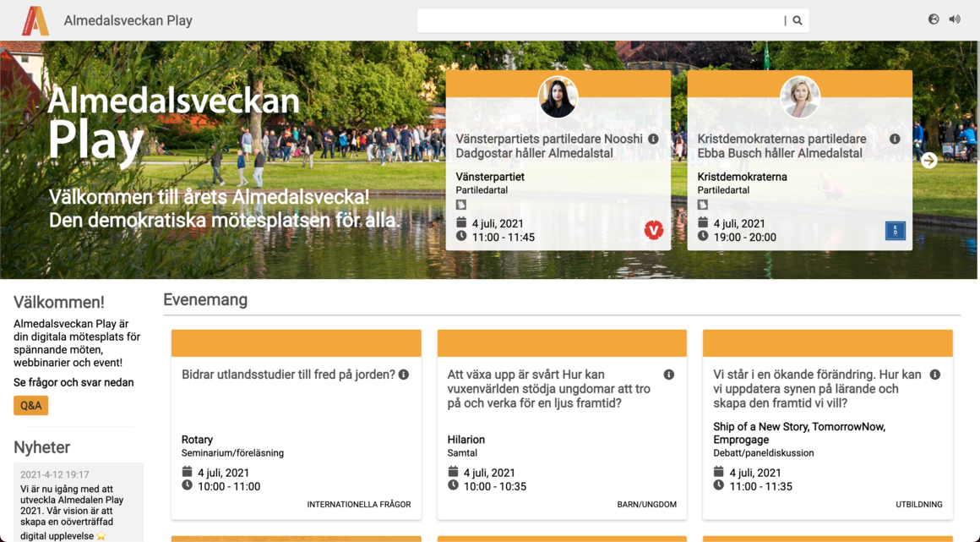Open 'Att växa upp är svårt' event title
The height and width of the screenshot is (542, 980).
(549, 389)
